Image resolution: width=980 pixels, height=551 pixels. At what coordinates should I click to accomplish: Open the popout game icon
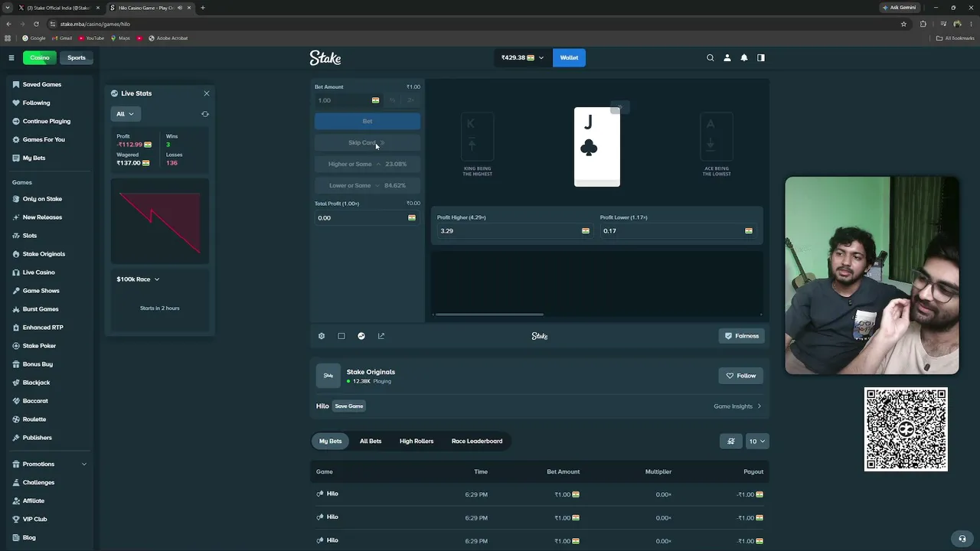[x=381, y=336]
